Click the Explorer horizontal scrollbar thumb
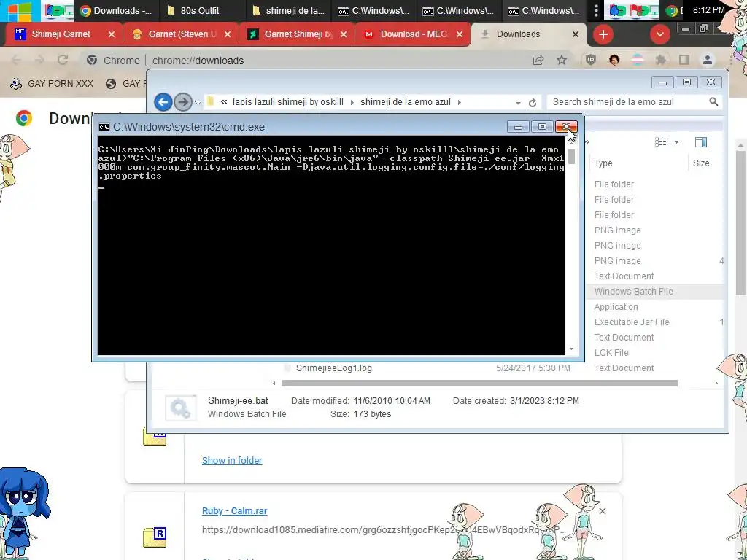Viewport: 747px width, 560px height. pyautogui.click(x=479, y=384)
